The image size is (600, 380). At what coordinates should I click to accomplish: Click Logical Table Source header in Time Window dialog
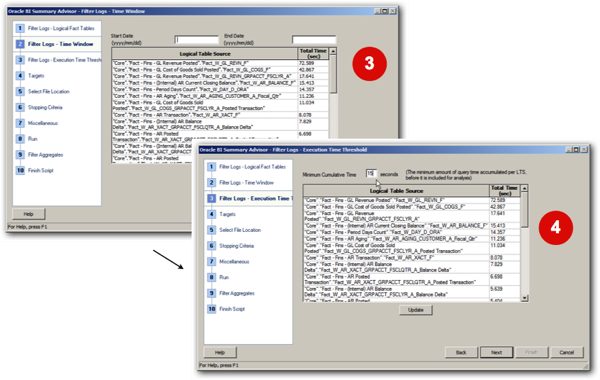205,54
